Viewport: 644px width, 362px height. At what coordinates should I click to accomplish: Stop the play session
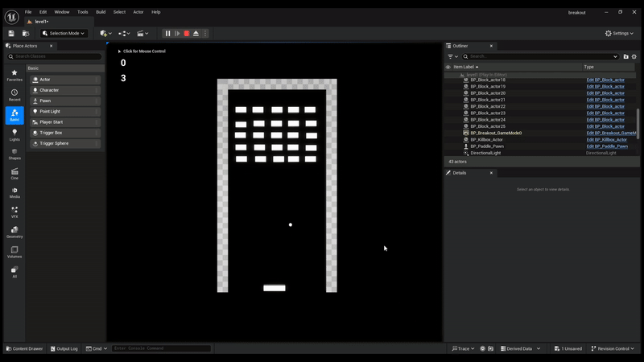click(x=187, y=33)
